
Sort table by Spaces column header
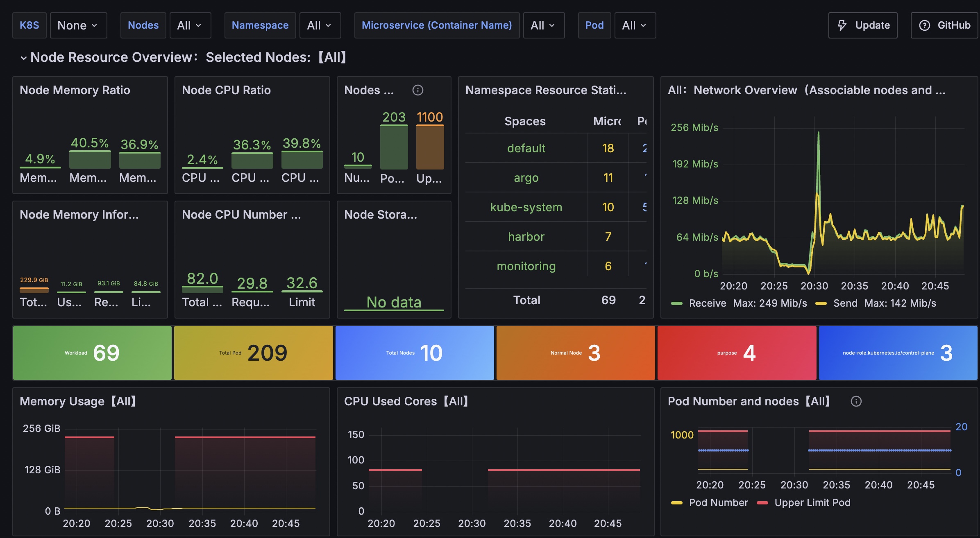point(525,122)
